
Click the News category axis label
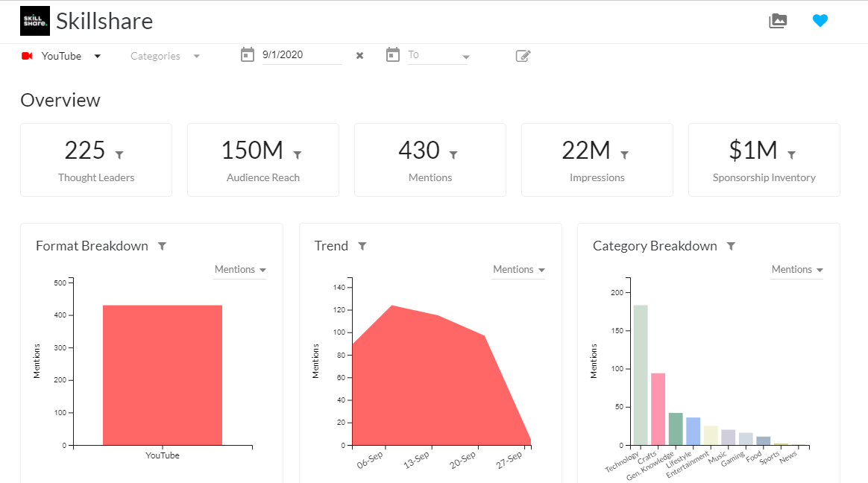[788, 456]
